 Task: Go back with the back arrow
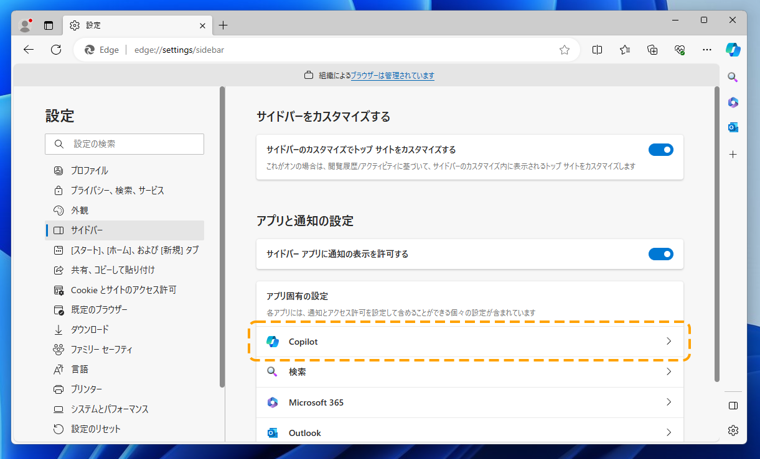pyautogui.click(x=29, y=49)
